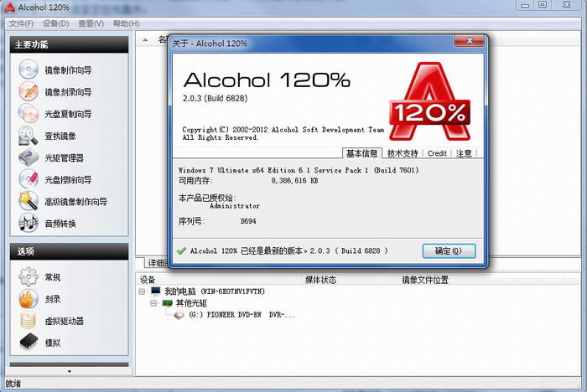587x392 pixels.
Task: Click the 选项 panel header
Action: pyautogui.click(x=70, y=251)
